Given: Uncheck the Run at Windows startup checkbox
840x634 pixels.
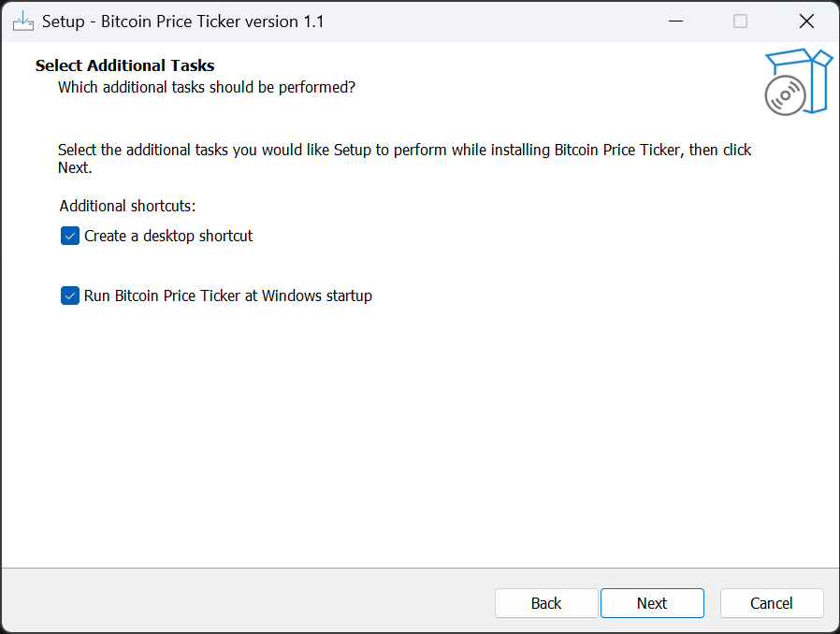Looking at the screenshot, I should click(70, 295).
